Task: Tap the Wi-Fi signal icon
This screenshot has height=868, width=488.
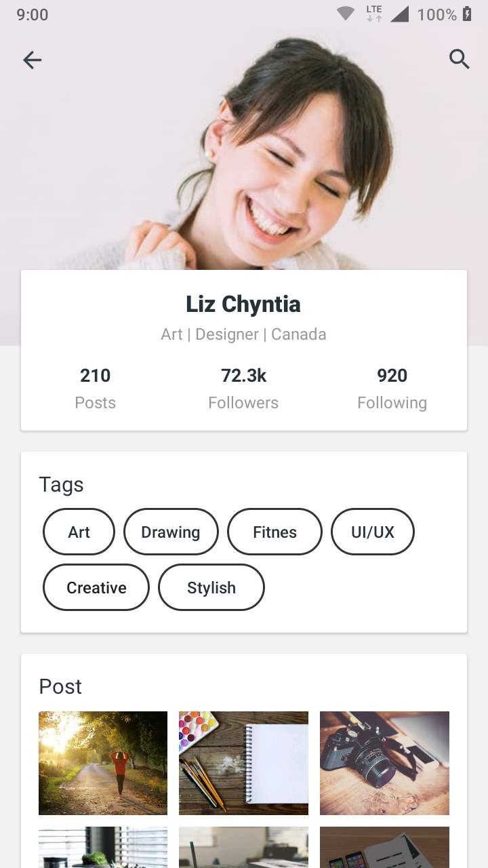Action: (346, 14)
